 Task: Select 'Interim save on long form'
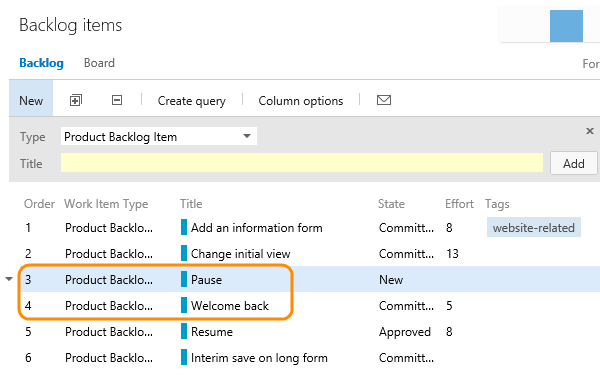259,358
